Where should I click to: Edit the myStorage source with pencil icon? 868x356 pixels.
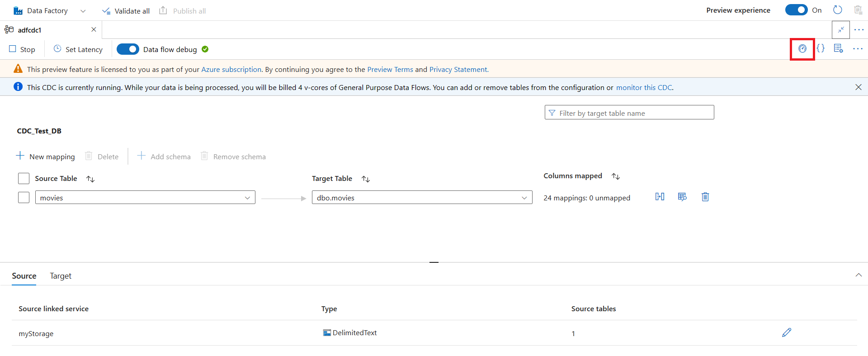pyautogui.click(x=787, y=332)
